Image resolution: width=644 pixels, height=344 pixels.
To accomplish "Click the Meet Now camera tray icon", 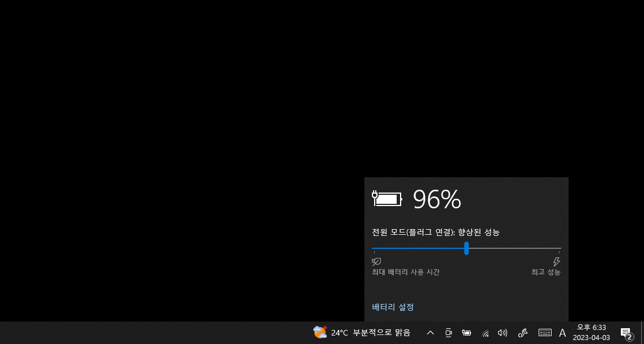I will click(448, 333).
